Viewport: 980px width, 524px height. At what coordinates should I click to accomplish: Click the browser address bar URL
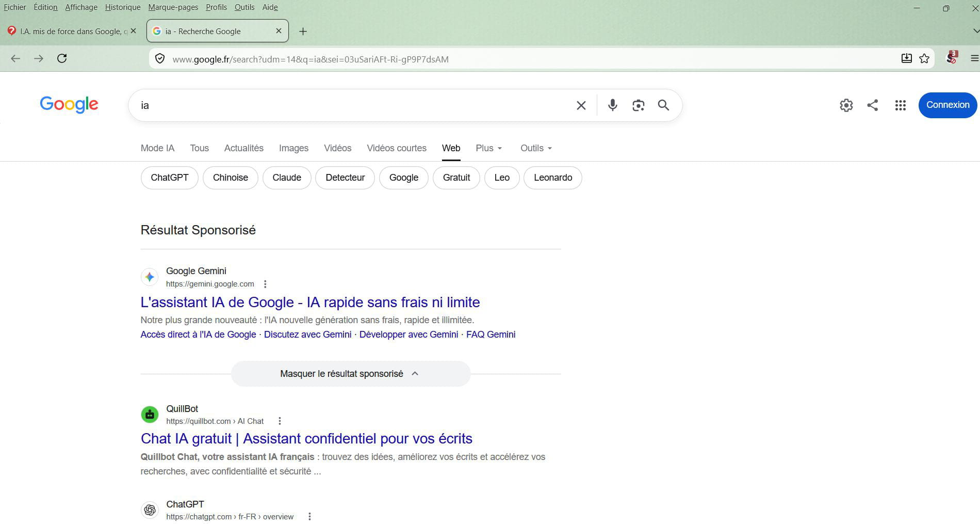click(x=311, y=59)
